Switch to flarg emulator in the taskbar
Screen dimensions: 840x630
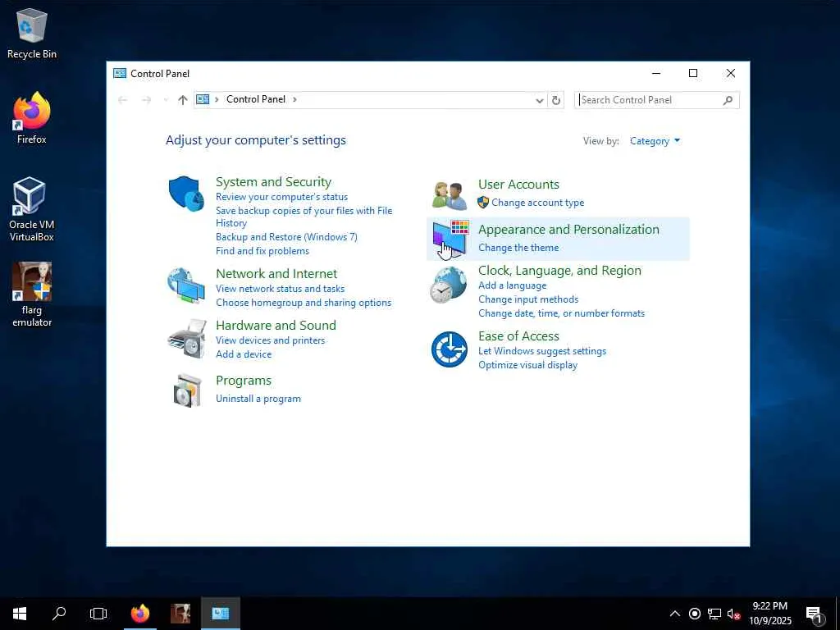point(180,614)
